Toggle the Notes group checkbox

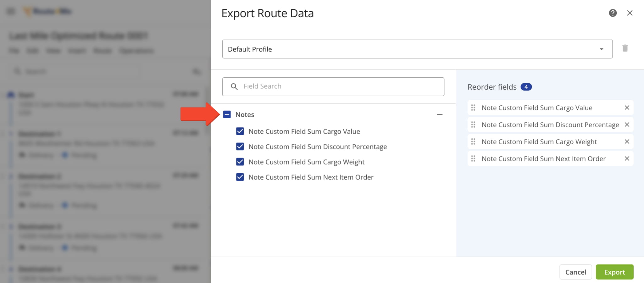coord(227,114)
